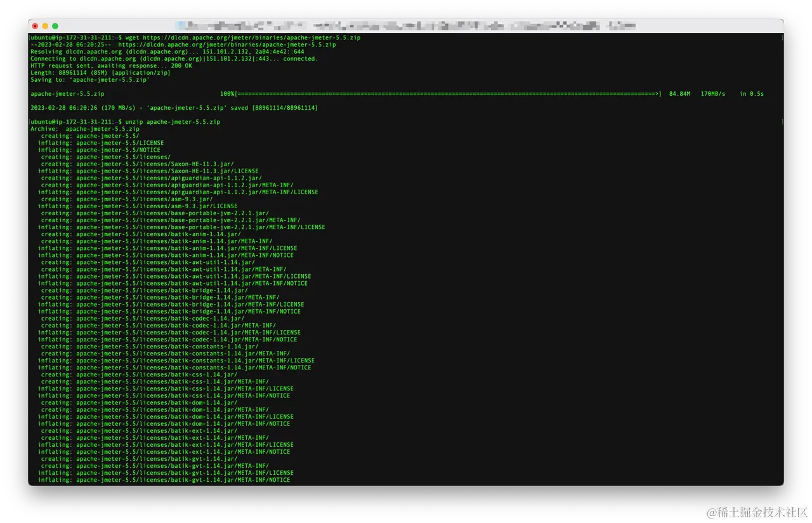Select the 'Resolving dlcdn.apache.org' output line

[x=167, y=52]
